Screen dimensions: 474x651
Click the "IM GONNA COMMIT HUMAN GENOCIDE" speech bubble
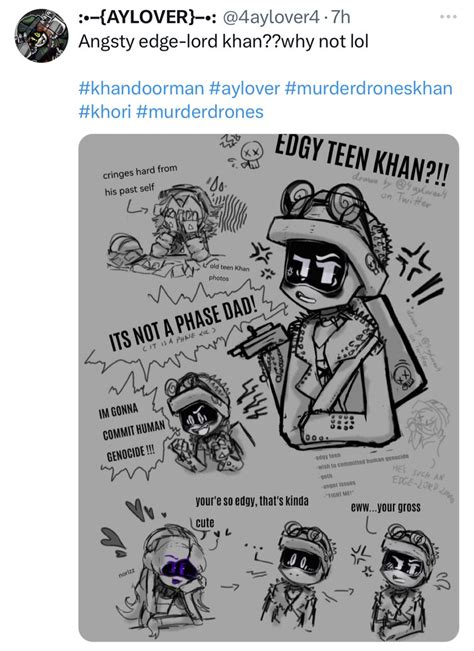[x=131, y=432]
